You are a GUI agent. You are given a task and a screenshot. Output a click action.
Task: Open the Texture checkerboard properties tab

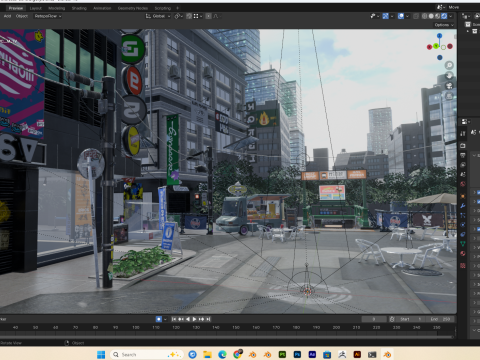click(463, 265)
